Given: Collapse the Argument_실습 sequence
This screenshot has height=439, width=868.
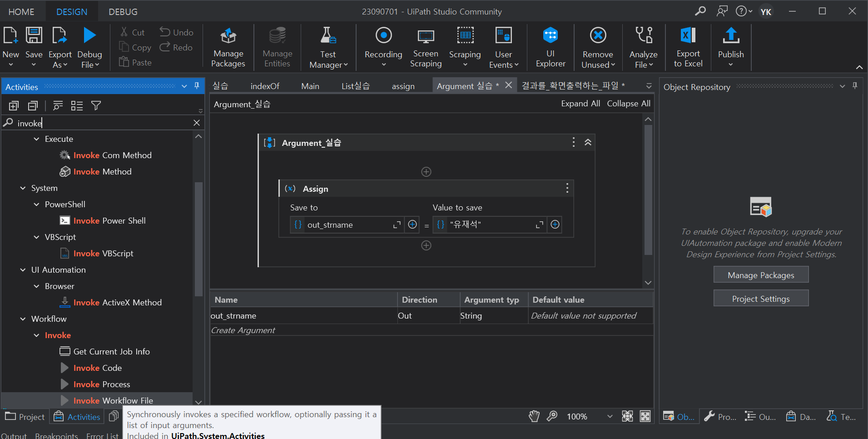Looking at the screenshot, I should 588,142.
